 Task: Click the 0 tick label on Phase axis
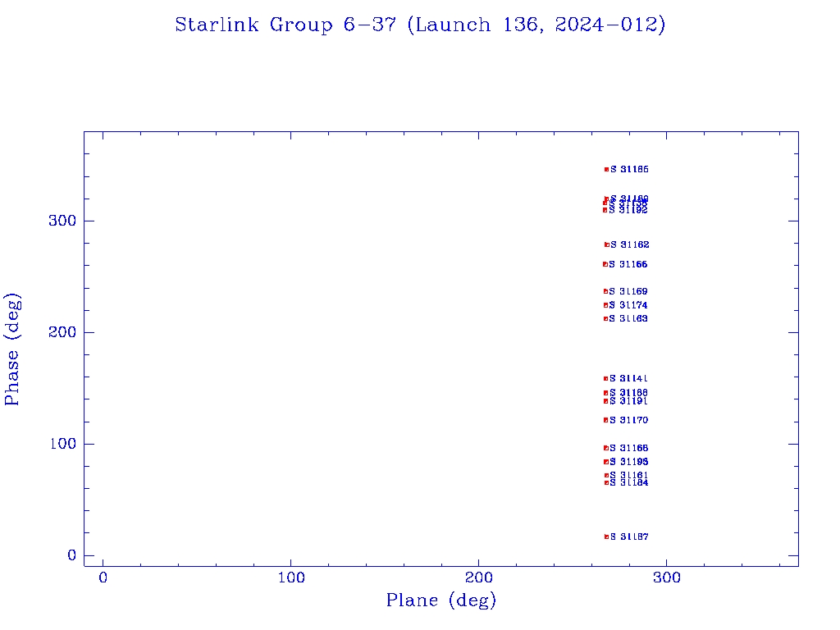click(72, 555)
